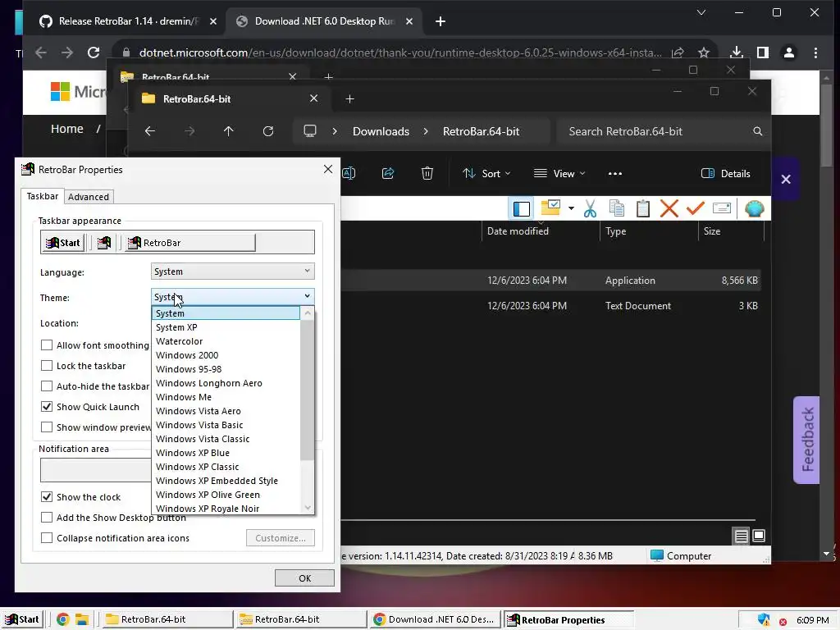Select System XP theme option
Screen dimensions: 840x630
pos(226,327)
